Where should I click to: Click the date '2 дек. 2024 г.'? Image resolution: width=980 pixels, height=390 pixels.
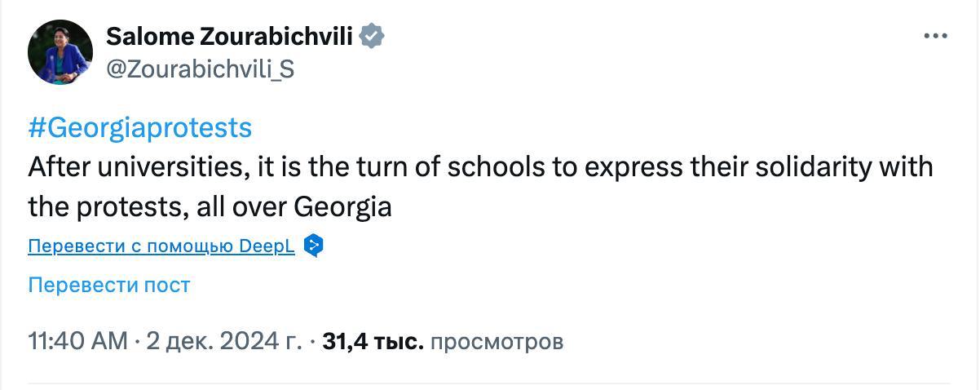(224, 341)
